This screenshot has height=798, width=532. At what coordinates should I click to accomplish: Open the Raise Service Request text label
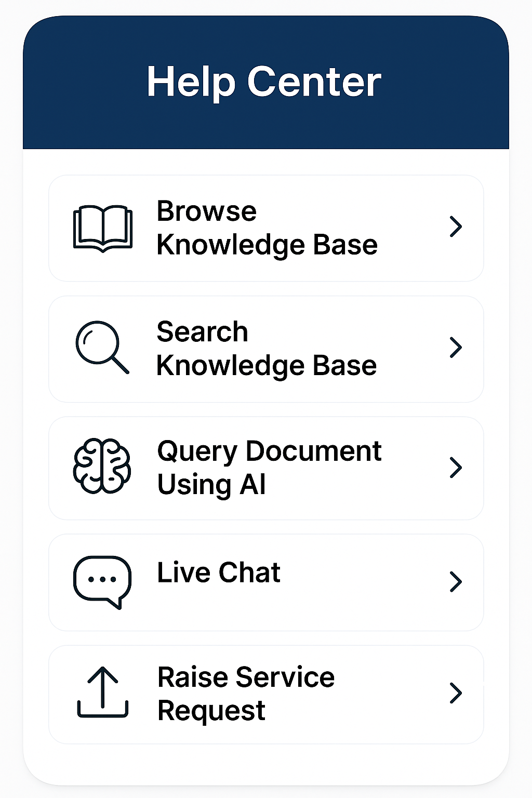tap(246, 694)
